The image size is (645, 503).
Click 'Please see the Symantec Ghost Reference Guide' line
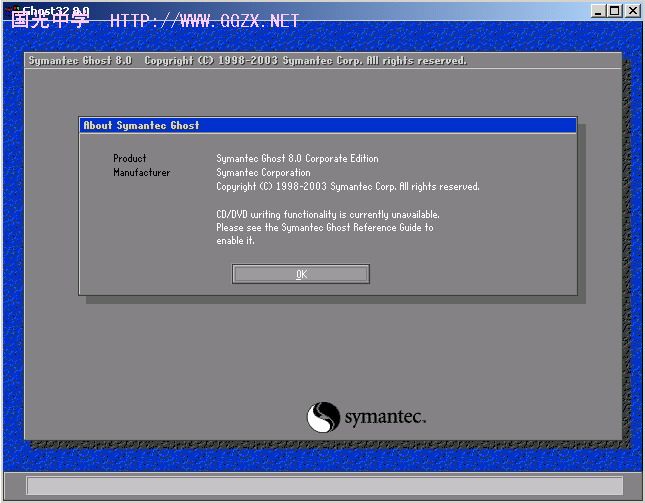[325, 227]
